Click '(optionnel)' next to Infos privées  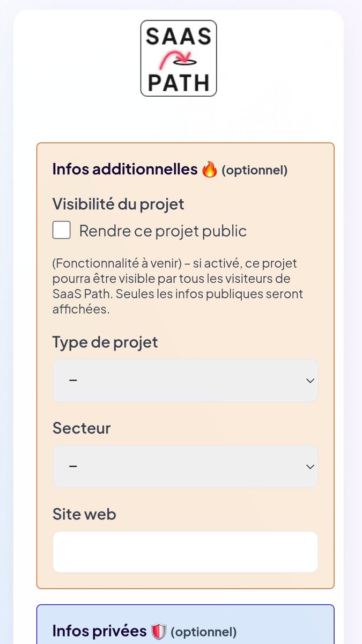pos(203,632)
